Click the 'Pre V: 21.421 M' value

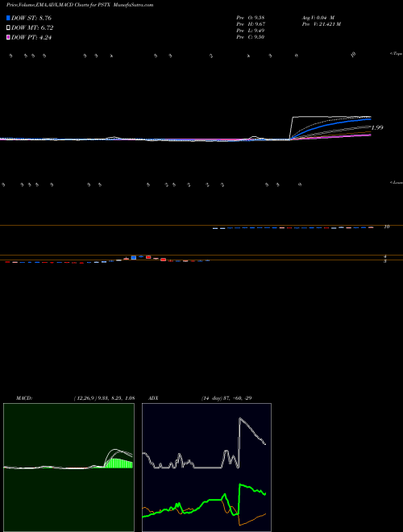321,24
